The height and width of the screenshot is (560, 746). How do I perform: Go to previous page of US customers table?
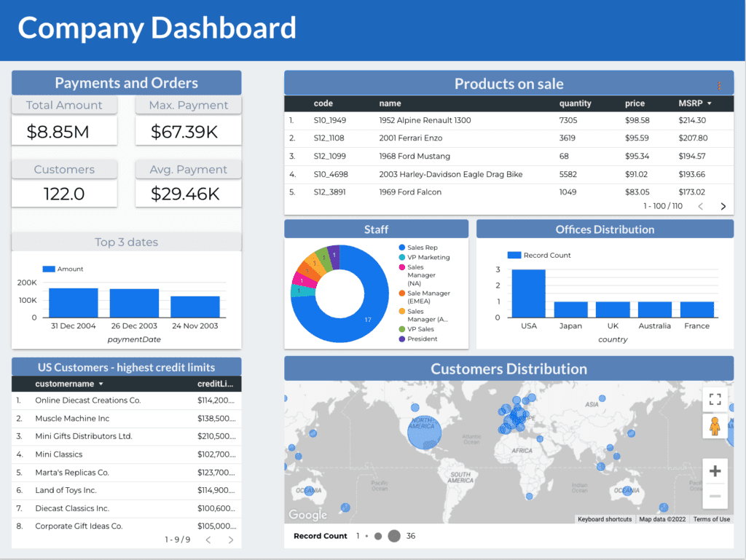click(x=208, y=540)
